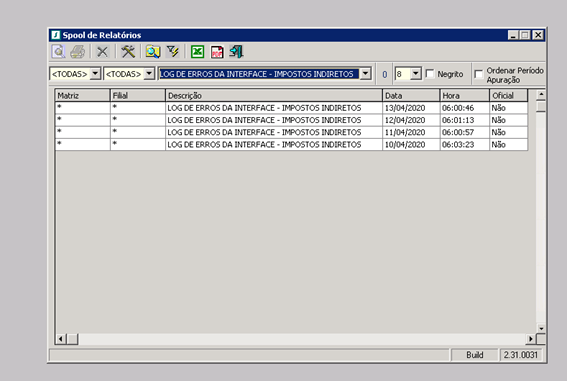The image size is (567, 381).
Task: Sort by the Matriz column header
Action: coord(82,95)
